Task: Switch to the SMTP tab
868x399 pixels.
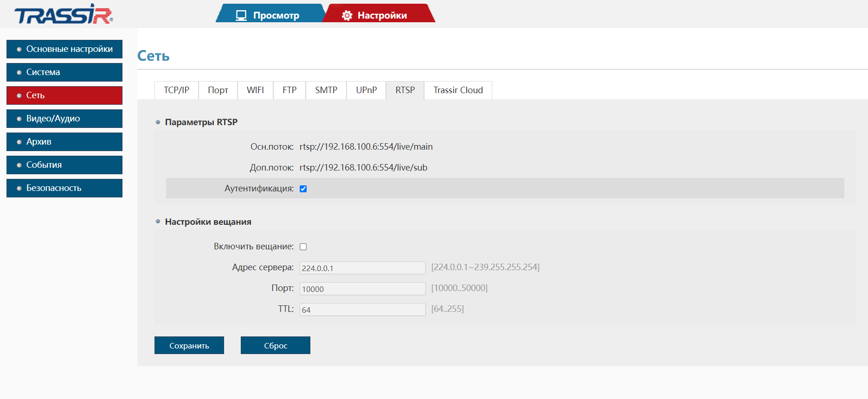Action: pyautogui.click(x=326, y=90)
